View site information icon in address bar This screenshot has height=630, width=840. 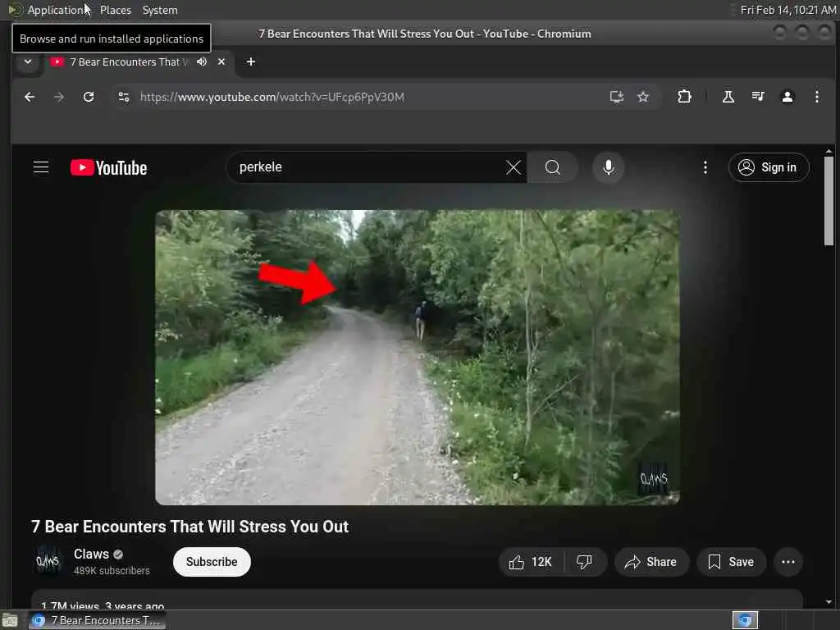124,97
